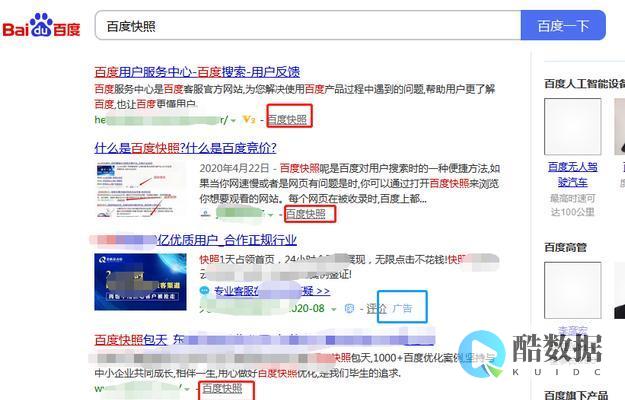Click the V3 credibility badge icon
This screenshot has height=400, width=625.
(249, 120)
